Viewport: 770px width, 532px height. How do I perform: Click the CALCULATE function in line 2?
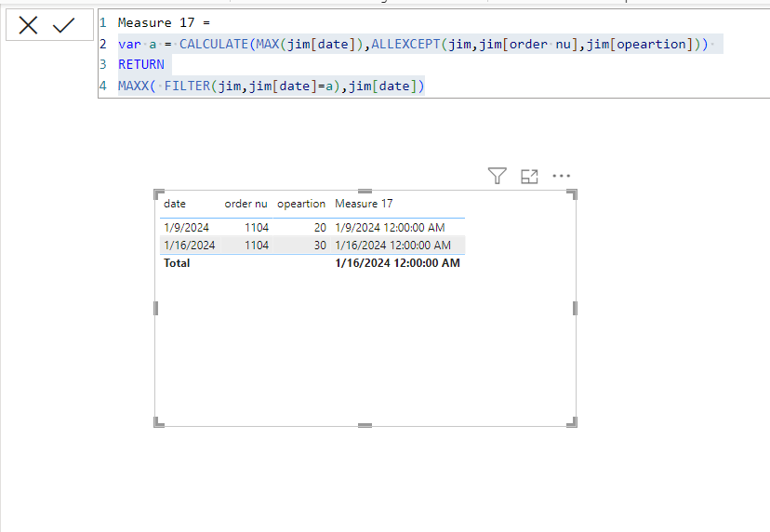(x=214, y=44)
